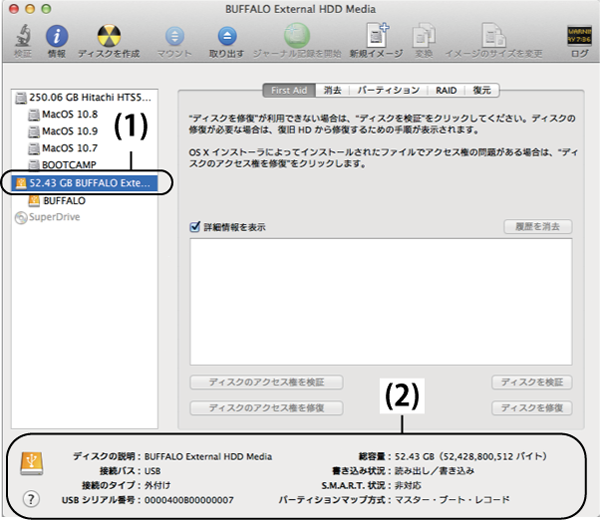Screen dimensions: 600x520
Task: Click the Enable Journaling (ジャーナル記録を開始) icon
Action: tap(297, 36)
